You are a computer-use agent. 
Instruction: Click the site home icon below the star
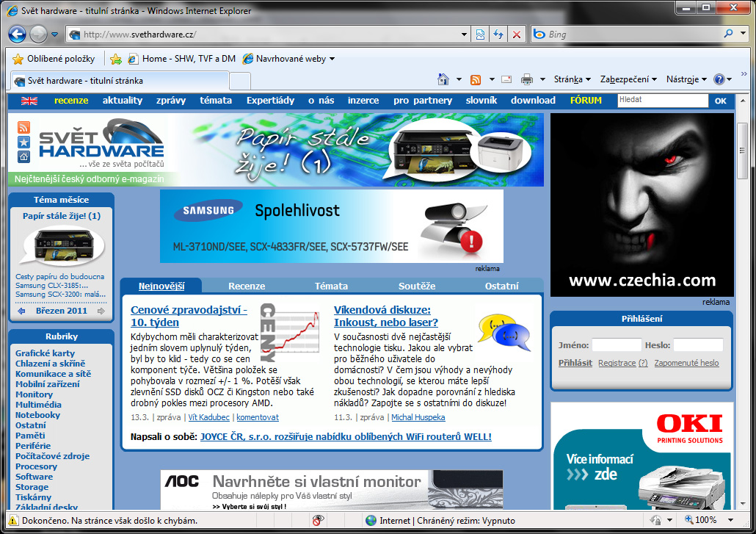click(x=23, y=157)
